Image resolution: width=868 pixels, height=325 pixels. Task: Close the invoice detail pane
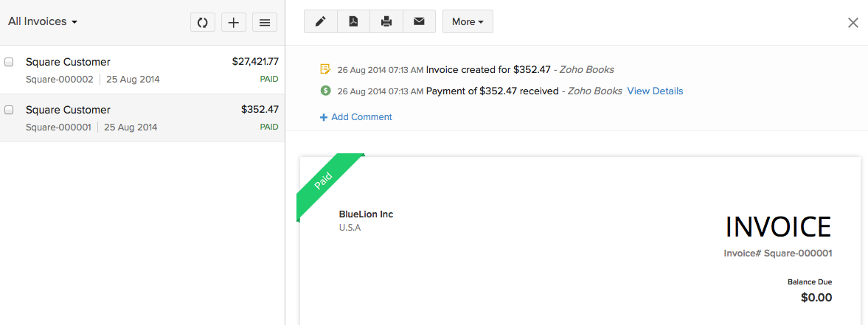pos(853,23)
